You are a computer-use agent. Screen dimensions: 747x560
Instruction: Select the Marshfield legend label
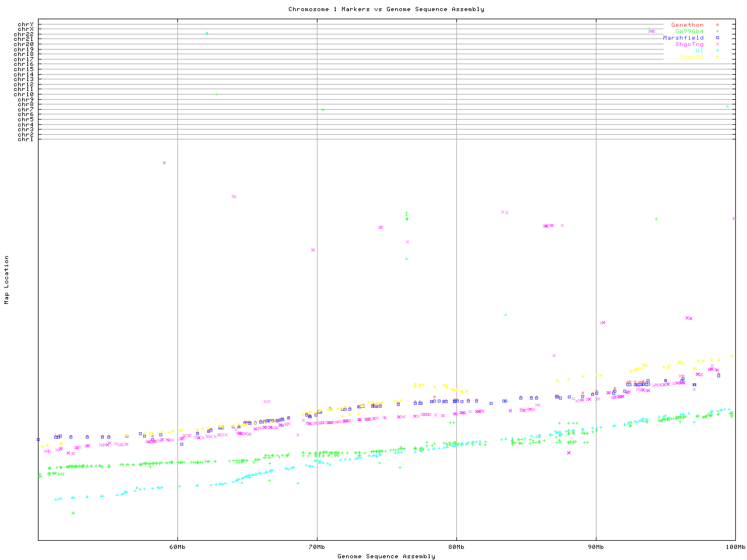(683, 38)
